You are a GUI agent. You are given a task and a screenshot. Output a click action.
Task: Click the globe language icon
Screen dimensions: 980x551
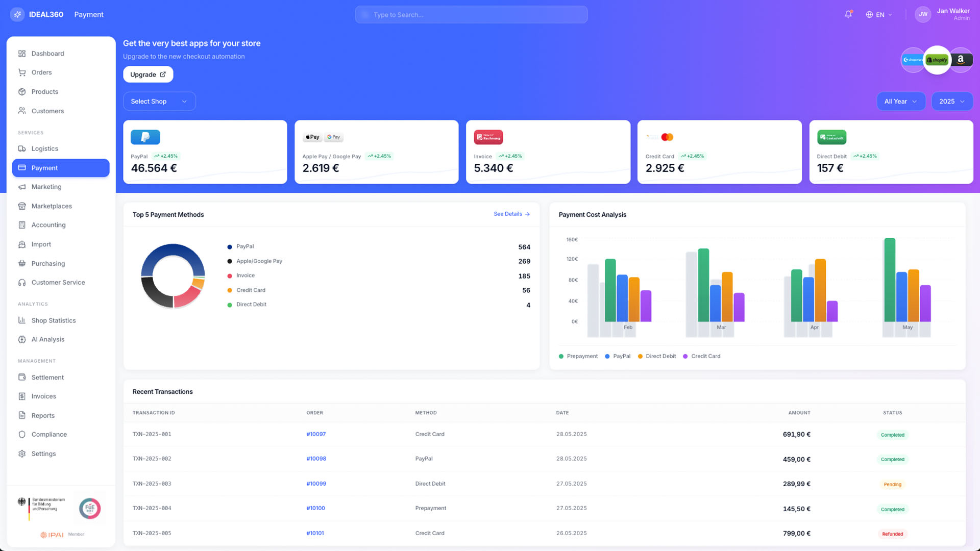(x=869, y=15)
